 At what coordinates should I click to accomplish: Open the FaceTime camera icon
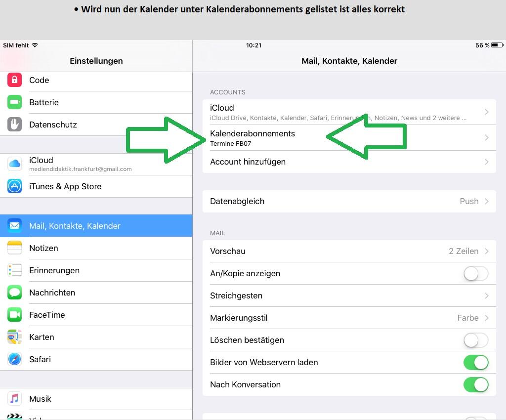click(x=14, y=315)
